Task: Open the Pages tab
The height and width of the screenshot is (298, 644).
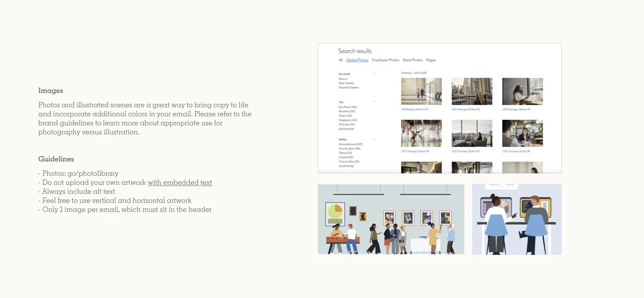Action: pos(431,60)
